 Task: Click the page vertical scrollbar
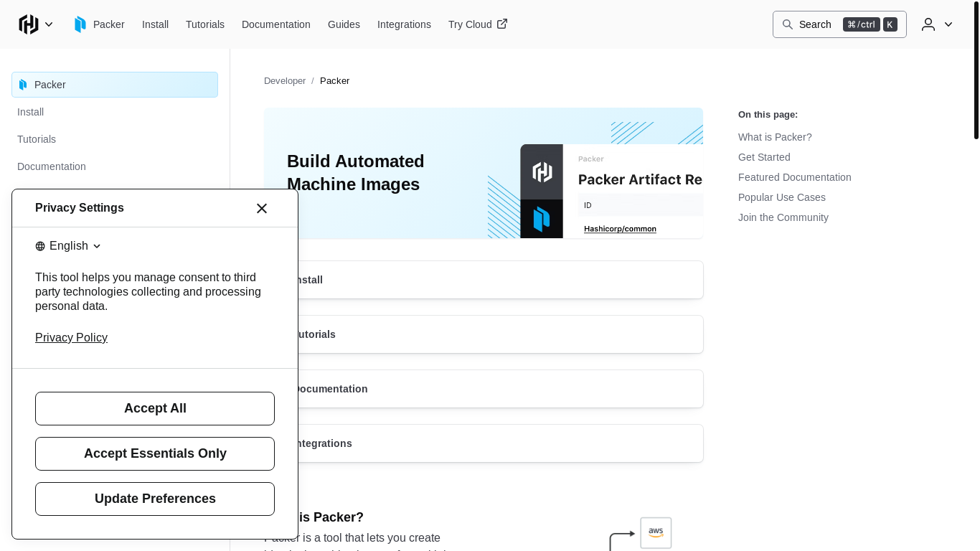(976, 70)
